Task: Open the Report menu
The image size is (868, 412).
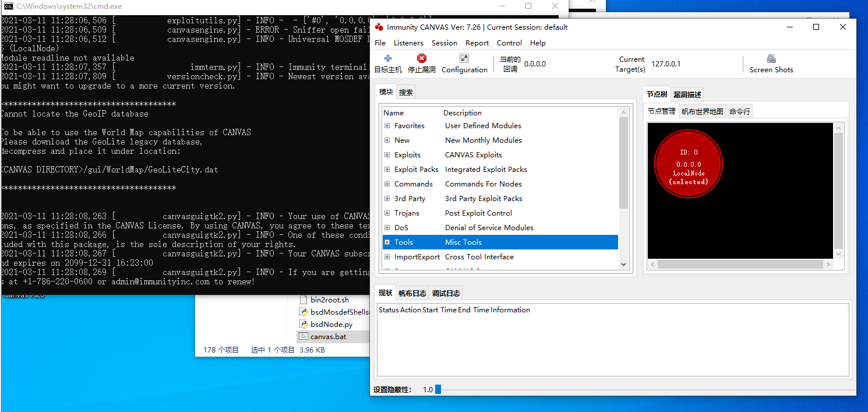Action: coord(477,43)
